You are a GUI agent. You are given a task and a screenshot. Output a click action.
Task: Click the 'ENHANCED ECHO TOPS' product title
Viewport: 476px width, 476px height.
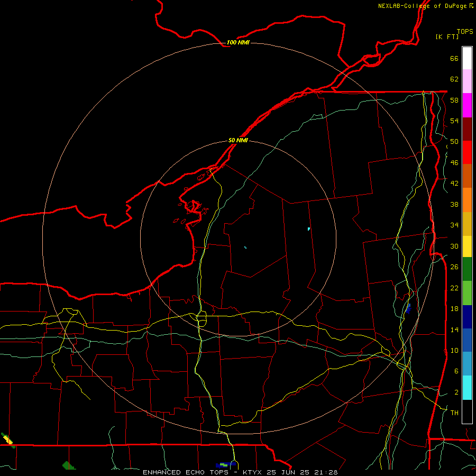(x=188, y=472)
